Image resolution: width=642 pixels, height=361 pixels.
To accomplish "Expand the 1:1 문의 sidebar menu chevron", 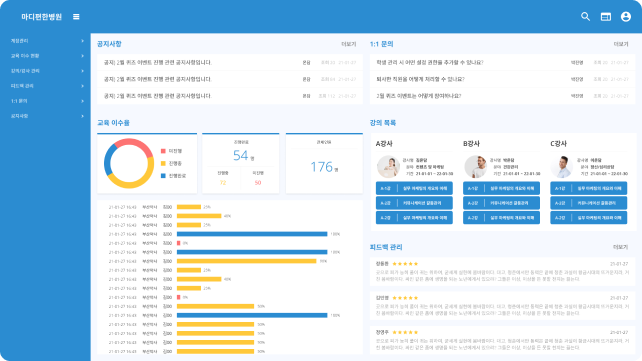I will (82, 101).
